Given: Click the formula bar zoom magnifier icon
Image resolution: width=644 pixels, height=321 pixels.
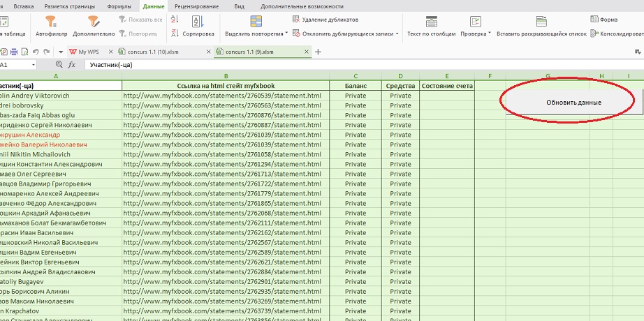Looking at the screenshot, I should coord(59,64).
